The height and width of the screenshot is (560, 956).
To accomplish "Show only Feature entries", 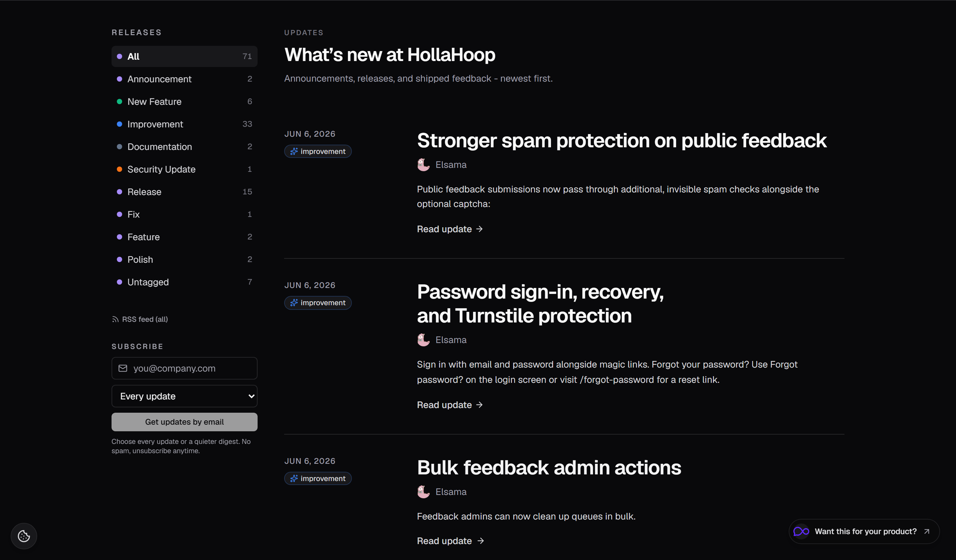I will point(184,237).
